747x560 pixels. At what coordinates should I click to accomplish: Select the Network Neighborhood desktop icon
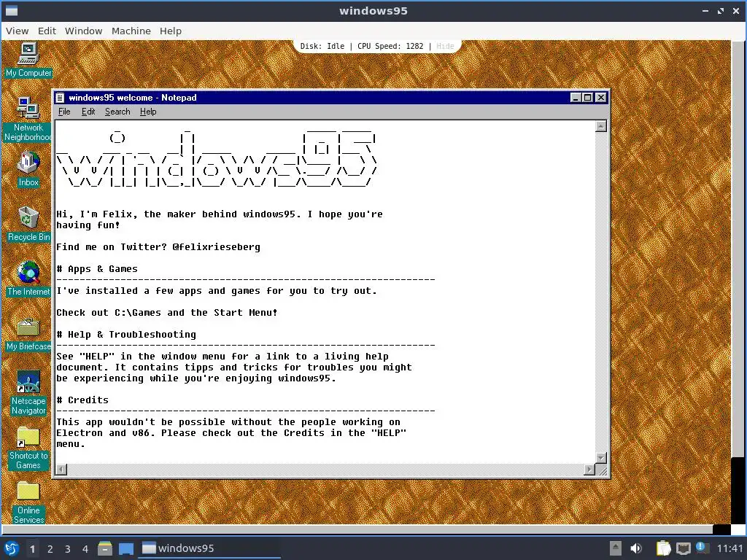click(28, 119)
